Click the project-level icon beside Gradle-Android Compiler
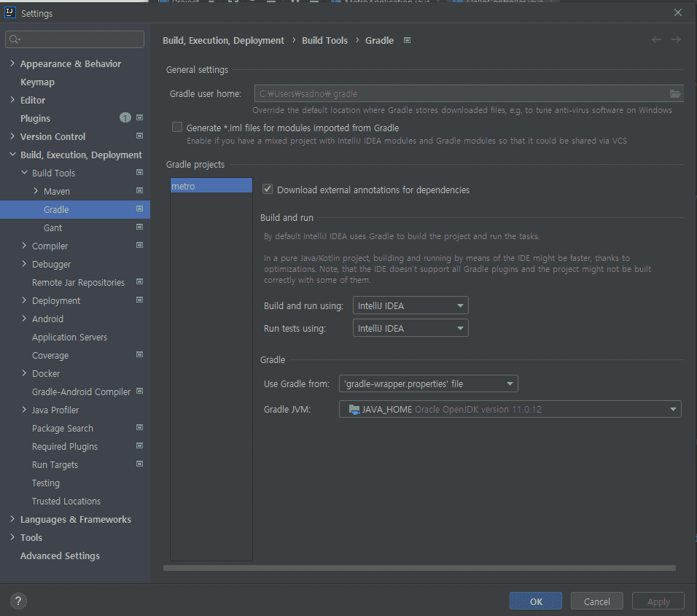 point(139,391)
